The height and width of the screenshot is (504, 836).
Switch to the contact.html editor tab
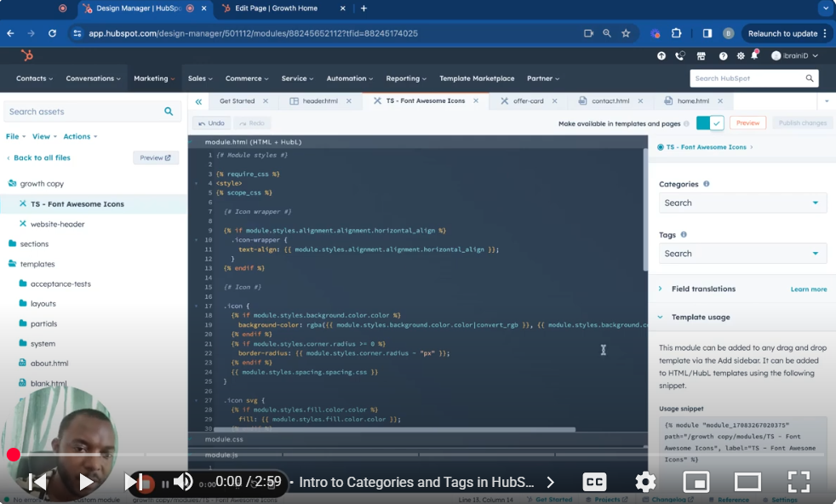(x=610, y=100)
